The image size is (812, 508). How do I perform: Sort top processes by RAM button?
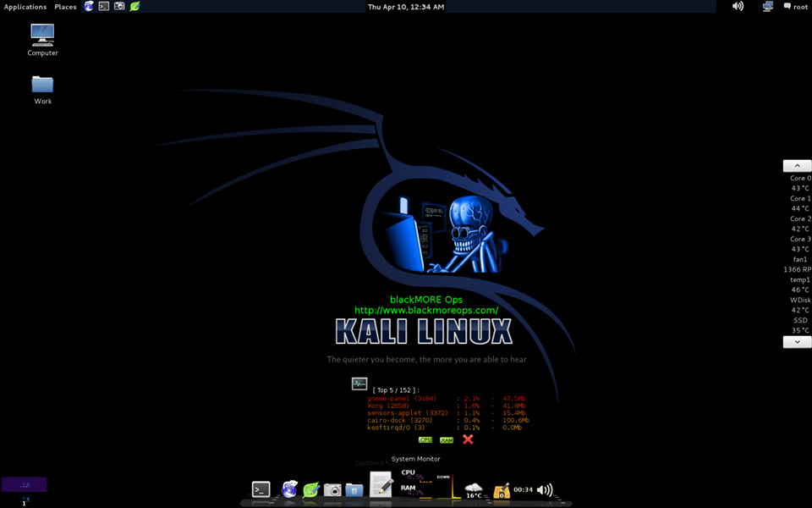coord(447,439)
